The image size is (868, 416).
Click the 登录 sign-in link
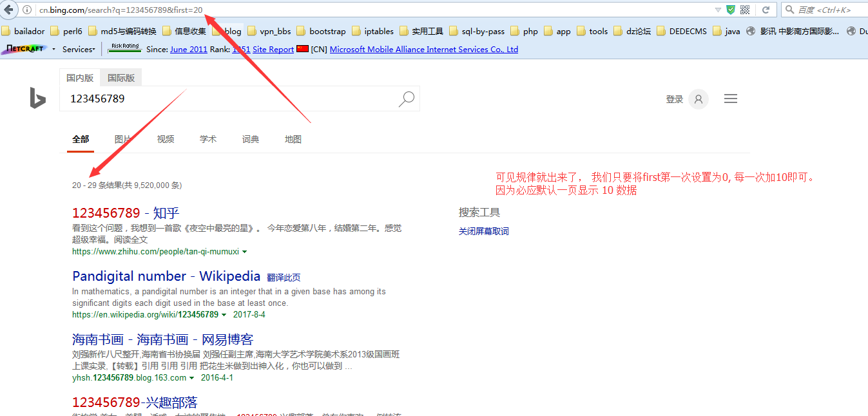[675, 99]
